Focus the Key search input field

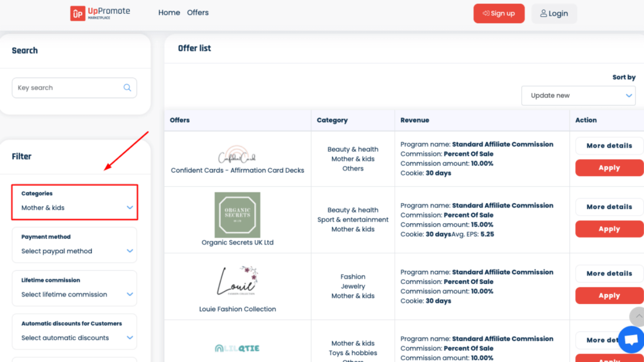pos(74,88)
